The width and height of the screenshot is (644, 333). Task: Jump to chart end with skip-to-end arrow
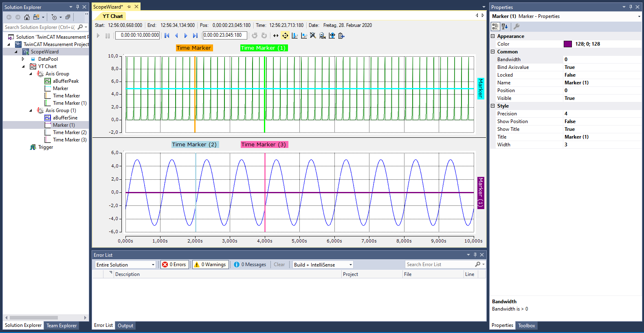click(195, 36)
